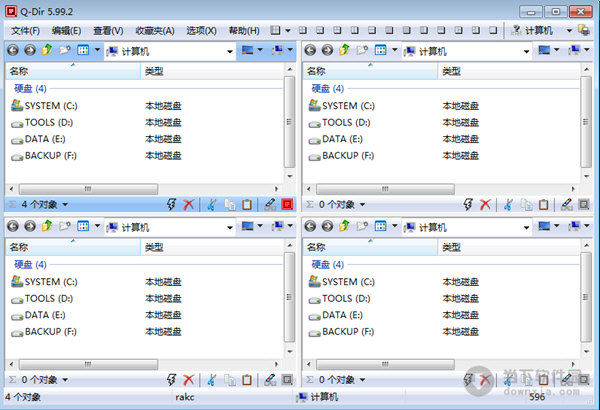Click delete X icon in top-right pane status bar

pos(485,204)
